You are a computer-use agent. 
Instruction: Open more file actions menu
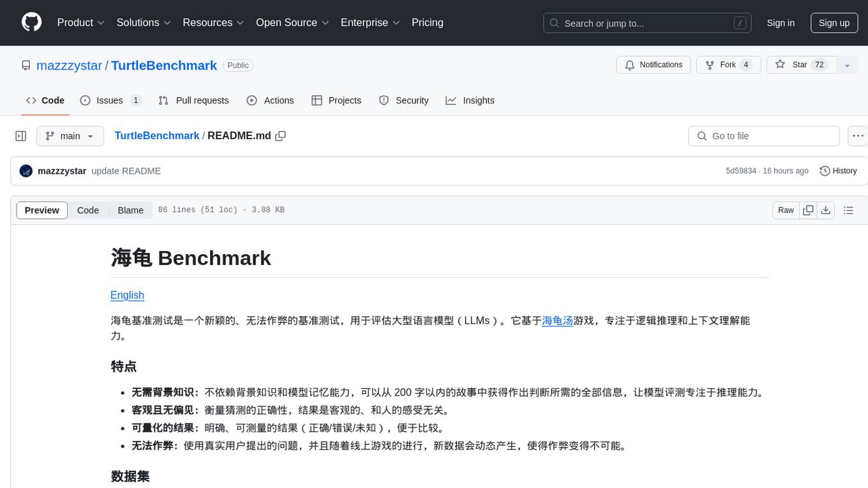pyautogui.click(x=858, y=136)
